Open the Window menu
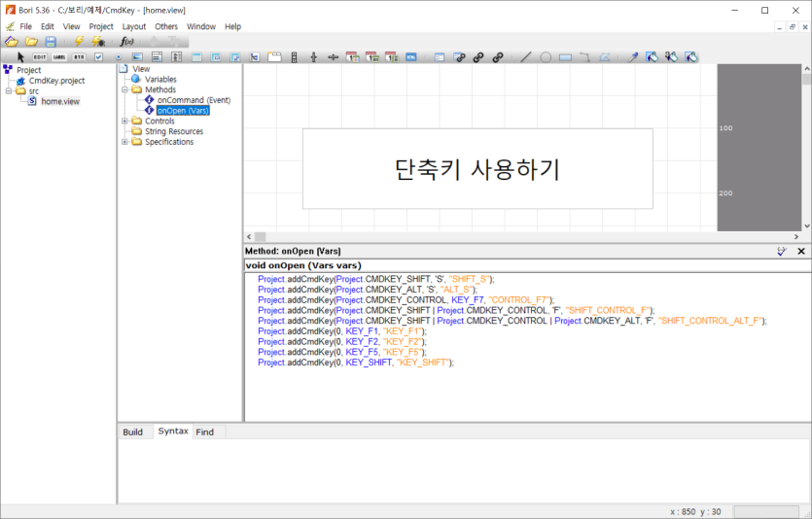This screenshot has height=519, width=812. (x=201, y=26)
